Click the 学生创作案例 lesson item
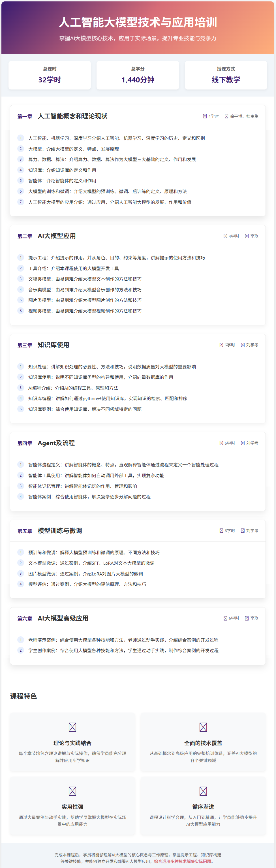The width and height of the screenshot is (276, 868). (123, 650)
